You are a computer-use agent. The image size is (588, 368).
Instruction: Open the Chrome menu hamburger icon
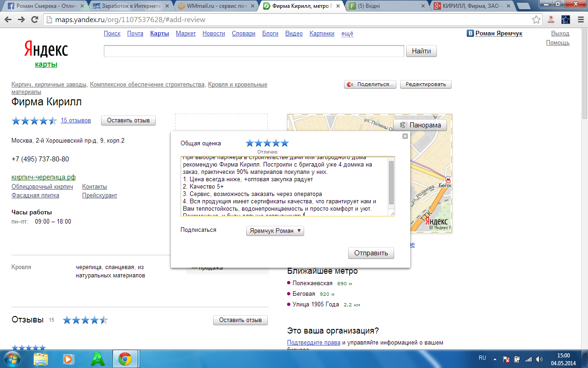coord(580,20)
